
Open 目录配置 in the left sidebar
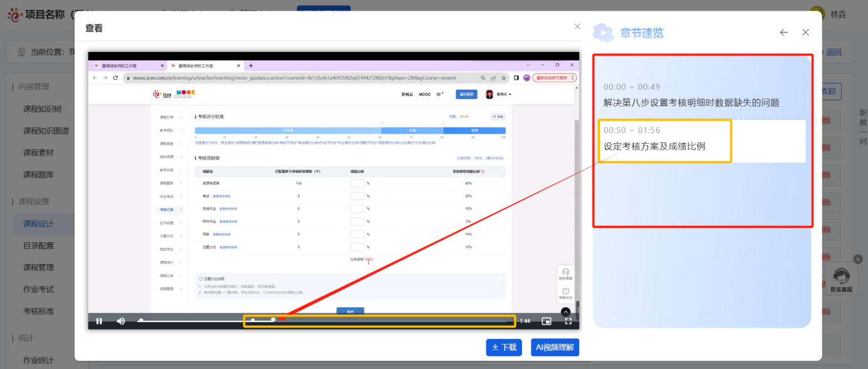(x=39, y=245)
